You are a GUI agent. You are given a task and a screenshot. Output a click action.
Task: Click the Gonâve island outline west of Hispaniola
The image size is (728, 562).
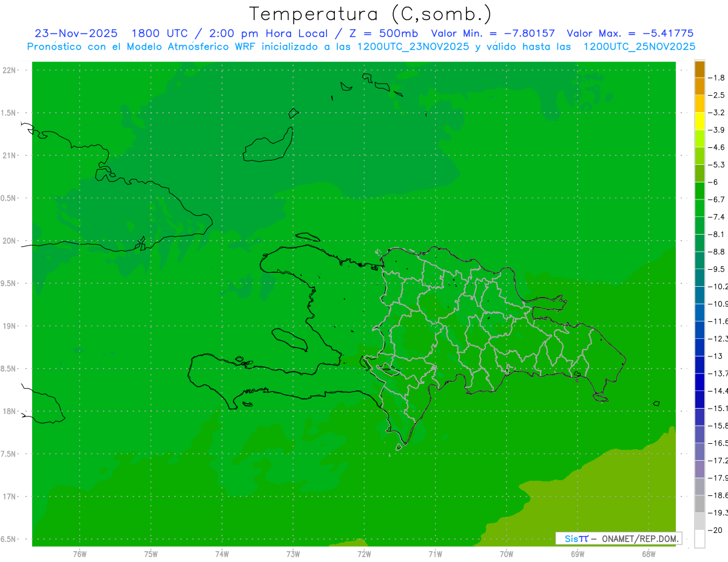click(x=289, y=339)
